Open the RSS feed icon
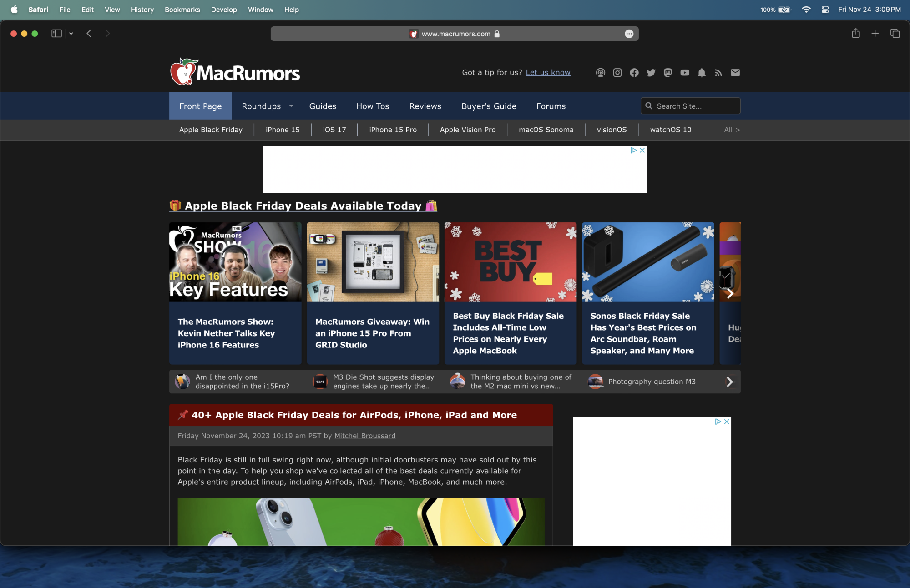The width and height of the screenshot is (910, 588). pos(718,73)
